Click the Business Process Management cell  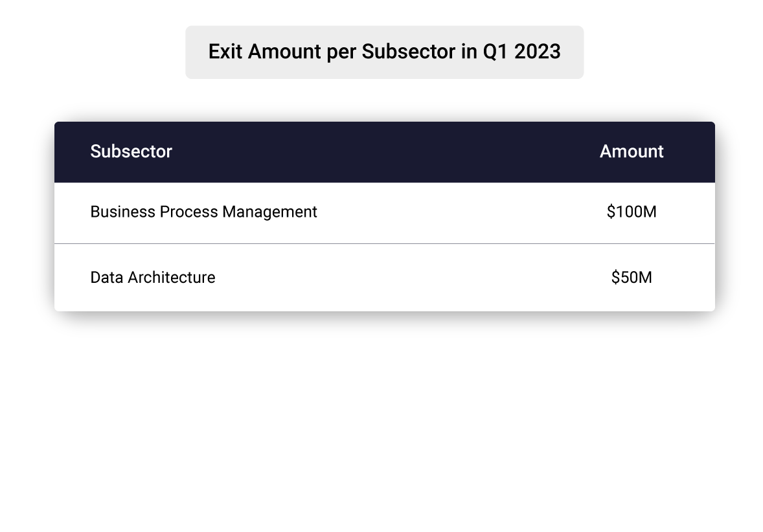(x=203, y=212)
